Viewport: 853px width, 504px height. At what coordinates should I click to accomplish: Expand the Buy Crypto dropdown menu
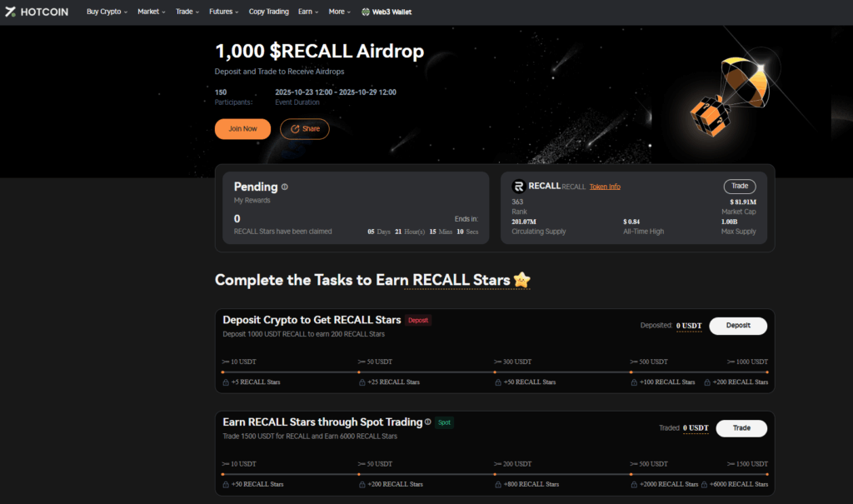pyautogui.click(x=107, y=12)
